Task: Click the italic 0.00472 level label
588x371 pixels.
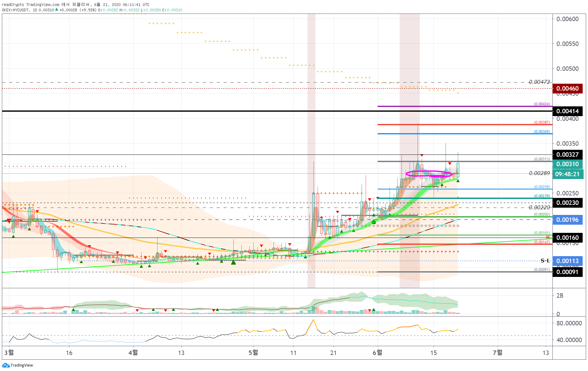Action: click(539, 82)
